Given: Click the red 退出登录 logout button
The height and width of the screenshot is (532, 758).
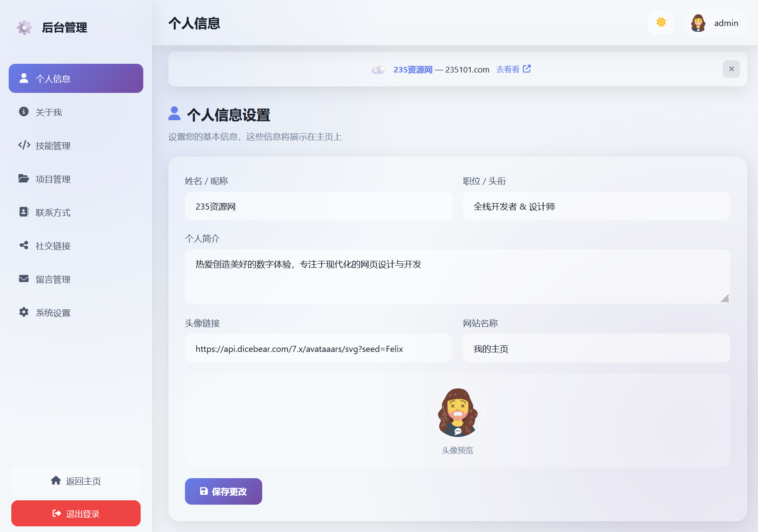Looking at the screenshot, I should click(x=76, y=513).
